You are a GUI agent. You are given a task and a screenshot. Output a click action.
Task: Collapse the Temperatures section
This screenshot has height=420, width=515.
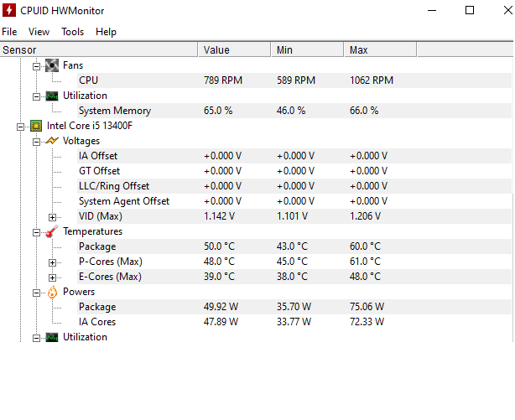click(36, 232)
